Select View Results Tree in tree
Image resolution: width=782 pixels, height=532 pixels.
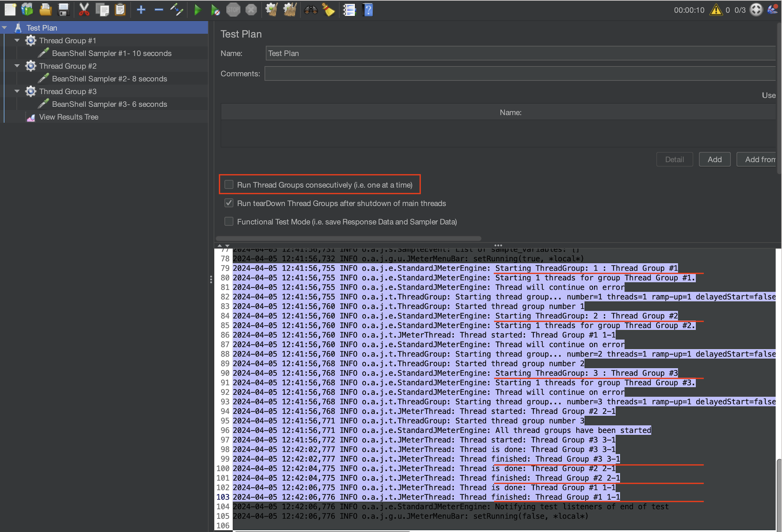(x=69, y=117)
